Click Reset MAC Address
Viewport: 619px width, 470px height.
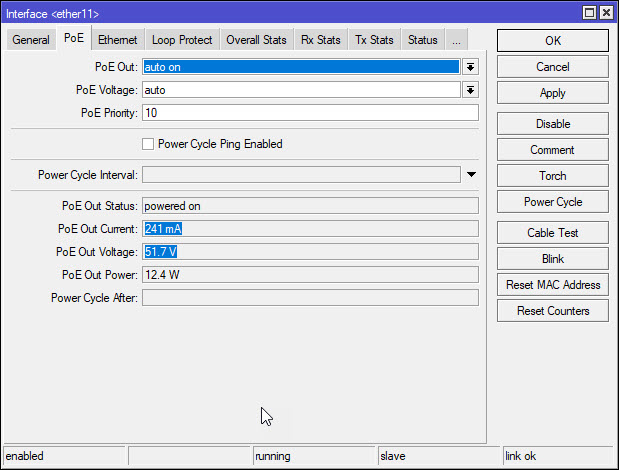pyautogui.click(x=553, y=285)
